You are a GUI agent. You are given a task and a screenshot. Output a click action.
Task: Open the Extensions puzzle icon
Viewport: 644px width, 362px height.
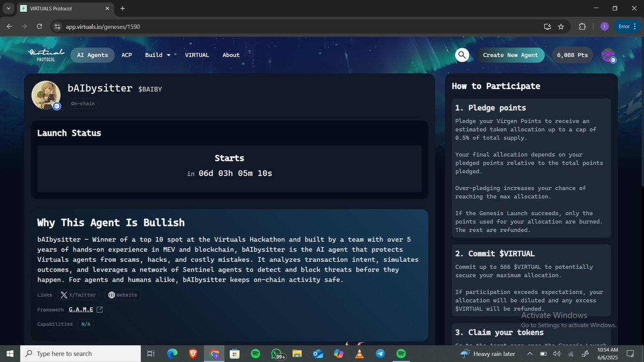pos(582,26)
